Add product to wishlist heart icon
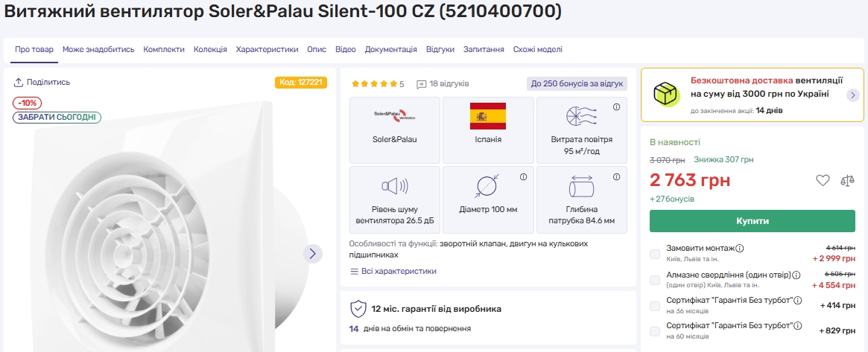This screenshot has height=352, width=868. point(823,180)
